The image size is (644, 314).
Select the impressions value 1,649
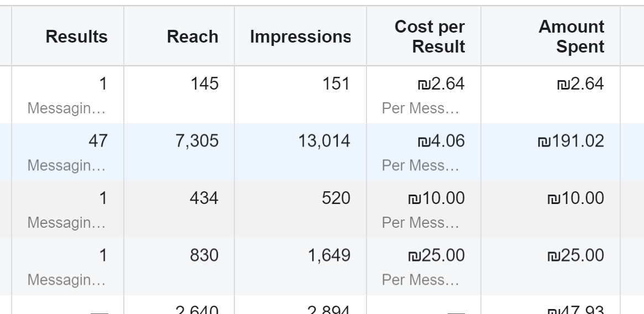pyautogui.click(x=329, y=255)
